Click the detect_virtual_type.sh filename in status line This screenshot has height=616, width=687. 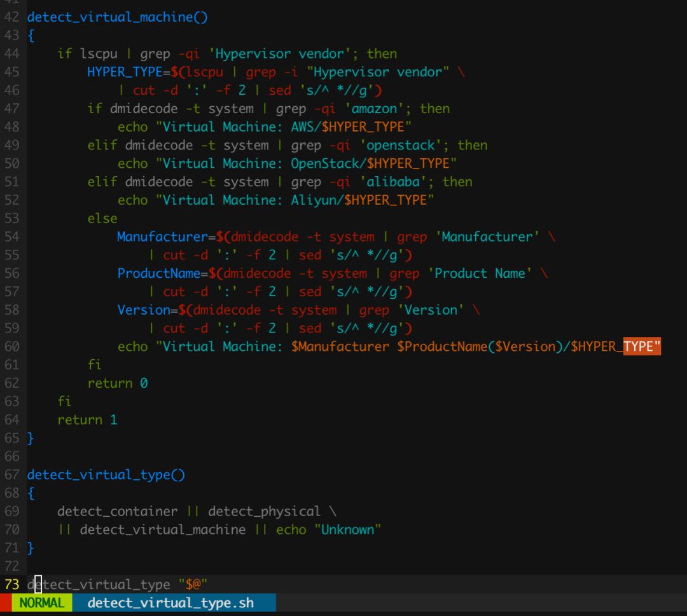(170, 603)
